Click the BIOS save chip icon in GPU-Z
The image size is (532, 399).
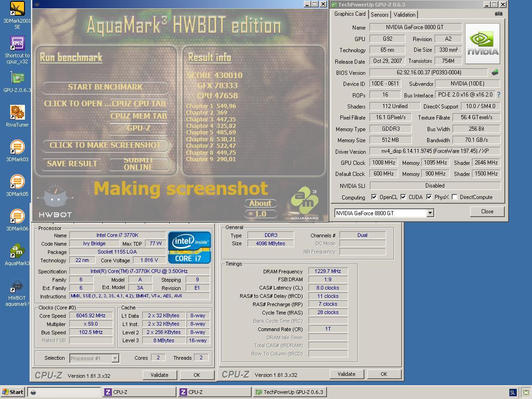[x=495, y=72]
